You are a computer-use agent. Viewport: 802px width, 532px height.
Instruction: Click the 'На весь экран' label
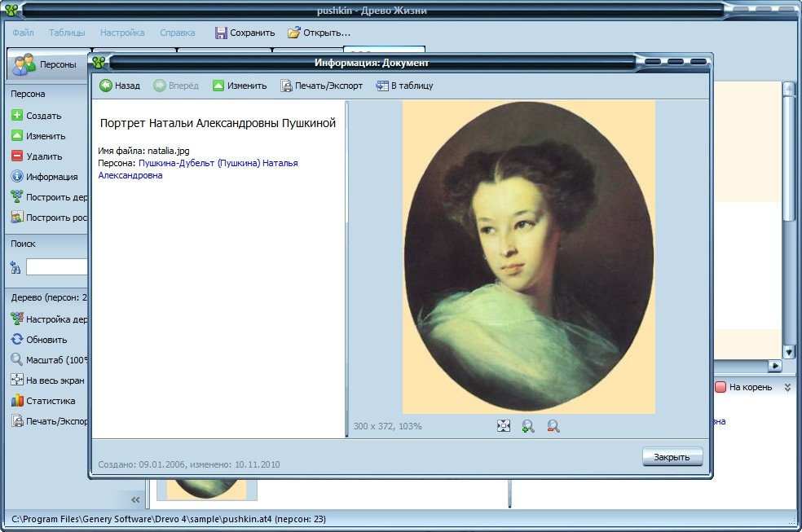pyautogui.click(x=55, y=380)
